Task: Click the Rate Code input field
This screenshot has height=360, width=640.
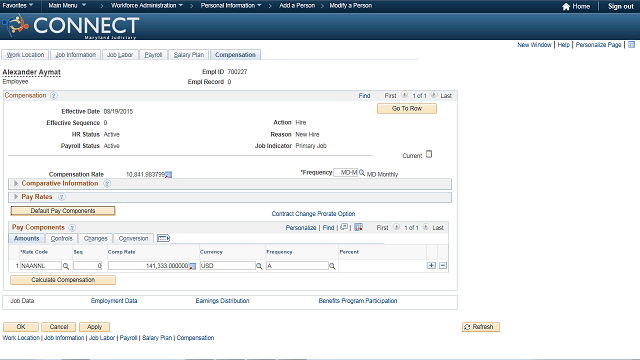Action: click(x=41, y=266)
